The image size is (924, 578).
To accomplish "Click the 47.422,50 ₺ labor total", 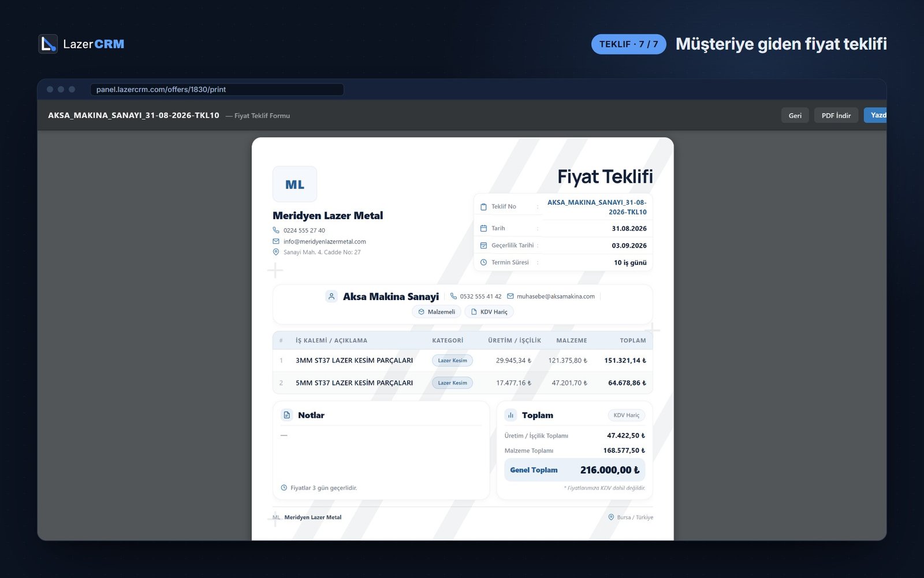I will (x=626, y=436).
